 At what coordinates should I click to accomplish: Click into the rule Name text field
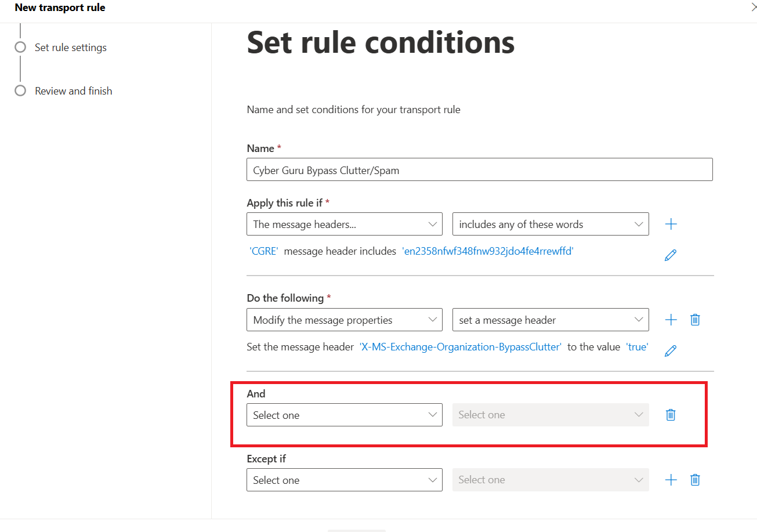[x=480, y=170]
